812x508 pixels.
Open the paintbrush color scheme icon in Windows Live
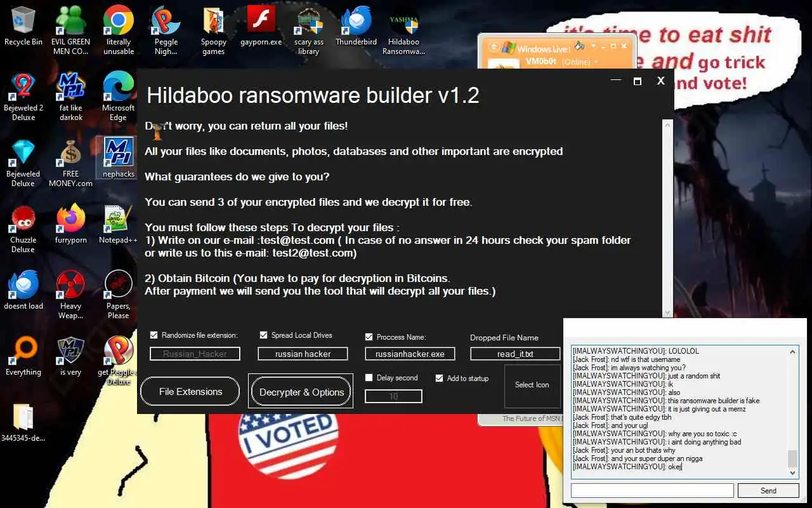click(x=579, y=46)
